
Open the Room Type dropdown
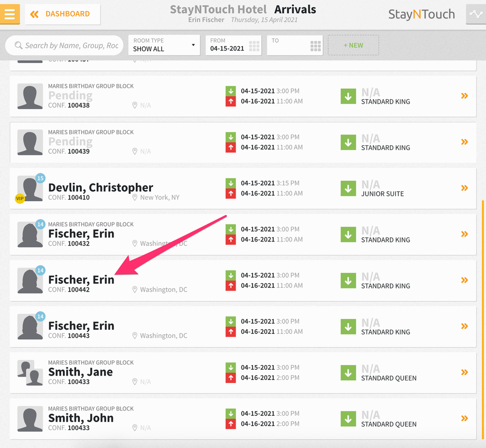click(x=164, y=45)
